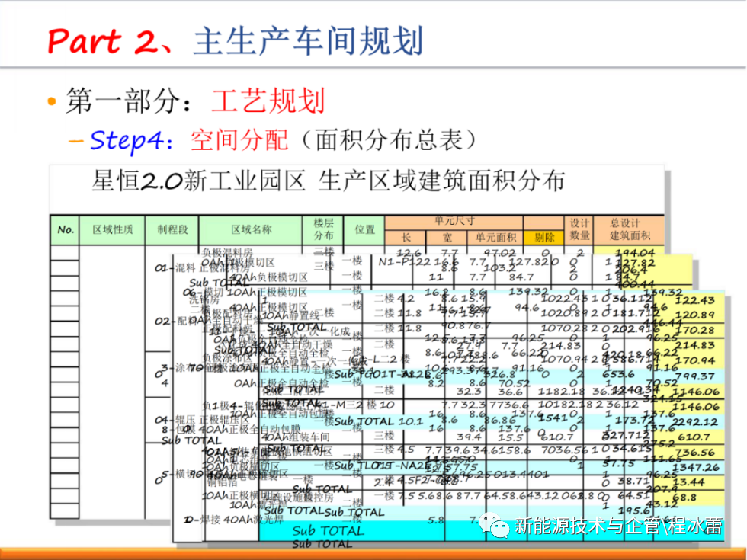747x560 pixels.
Task: Select the red text "工艺规划"
Action: point(268,101)
